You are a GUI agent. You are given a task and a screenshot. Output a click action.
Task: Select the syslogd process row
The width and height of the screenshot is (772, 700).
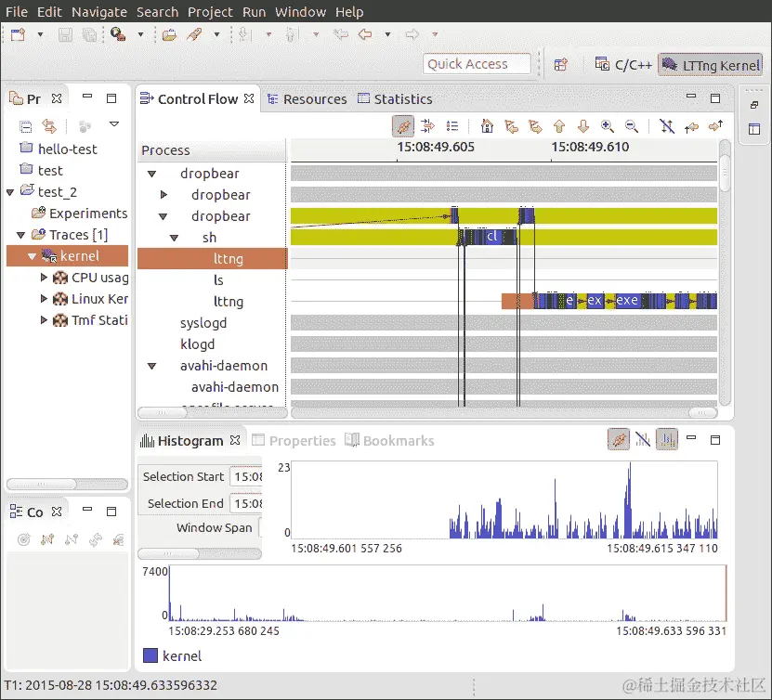tap(212, 323)
